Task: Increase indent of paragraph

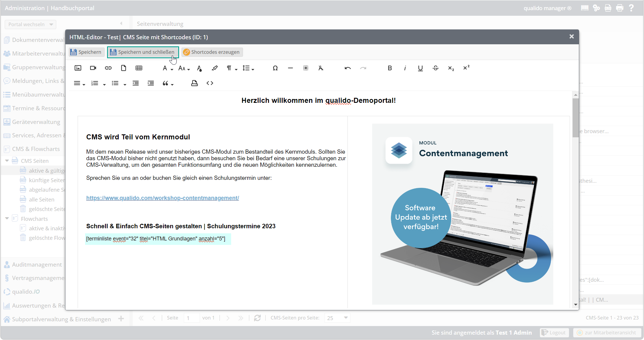Action: click(x=151, y=83)
